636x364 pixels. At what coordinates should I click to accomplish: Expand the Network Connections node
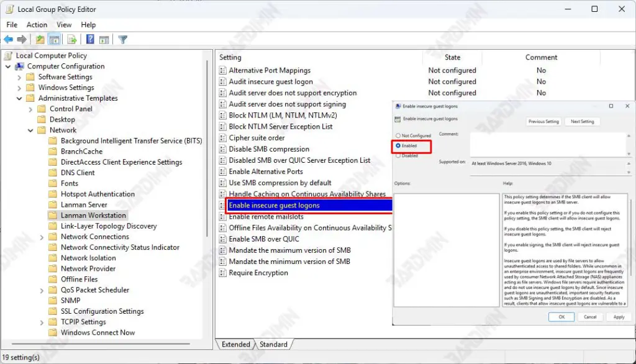click(x=42, y=237)
